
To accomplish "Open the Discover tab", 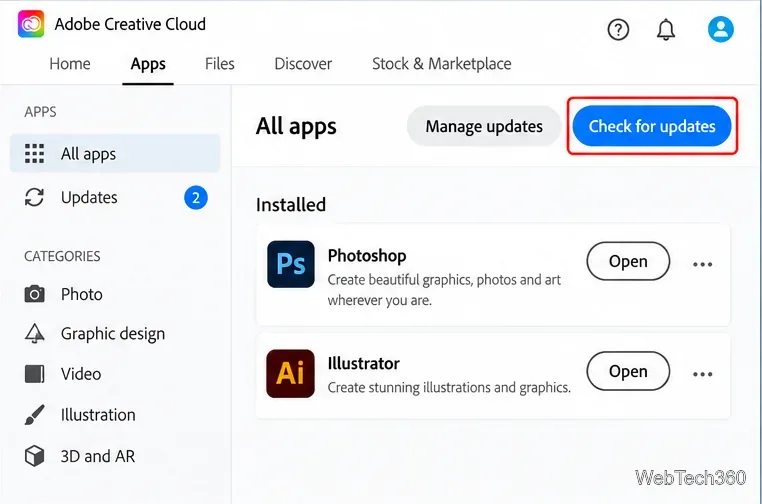I will 303,64.
